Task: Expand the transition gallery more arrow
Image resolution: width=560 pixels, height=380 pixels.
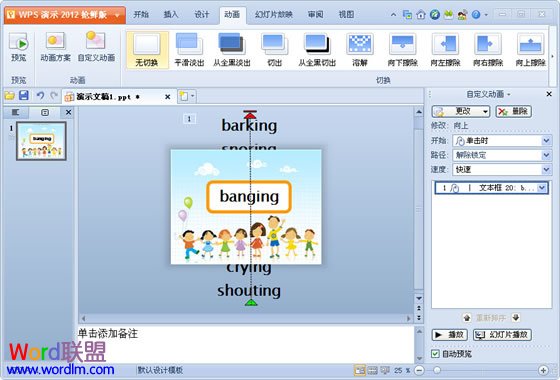Action: click(553, 56)
